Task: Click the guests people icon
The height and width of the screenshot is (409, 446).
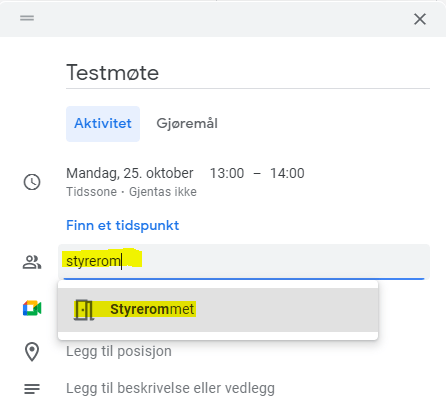Action: click(32, 262)
